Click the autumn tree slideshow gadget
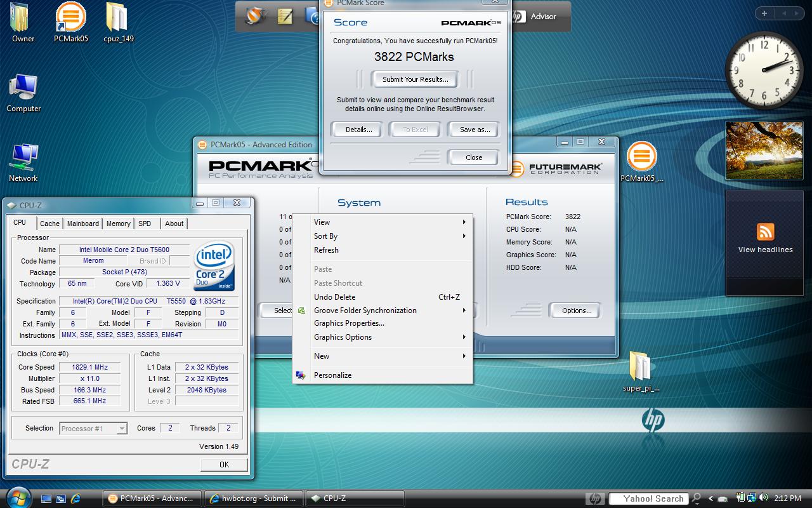The height and width of the screenshot is (508, 812). [x=764, y=151]
